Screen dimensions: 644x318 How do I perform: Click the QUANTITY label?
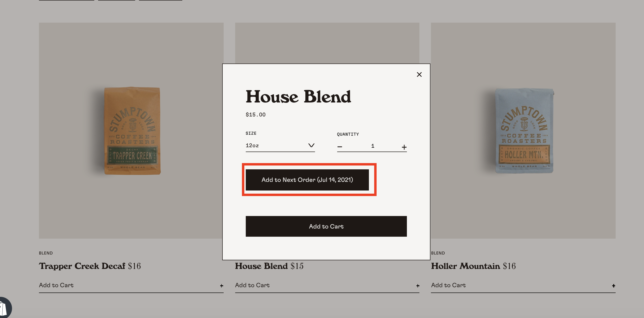click(x=348, y=134)
